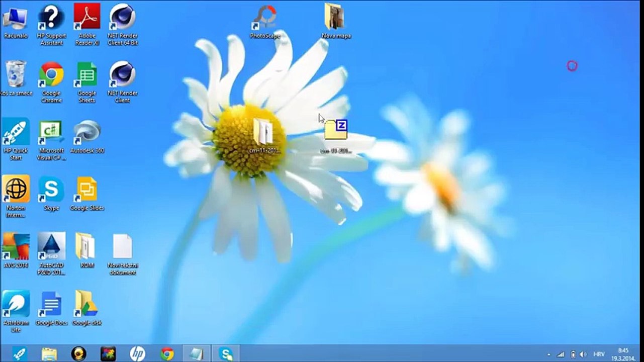Check the battery tray icon
This screenshot has height=362, width=644.
pyautogui.click(x=573, y=354)
